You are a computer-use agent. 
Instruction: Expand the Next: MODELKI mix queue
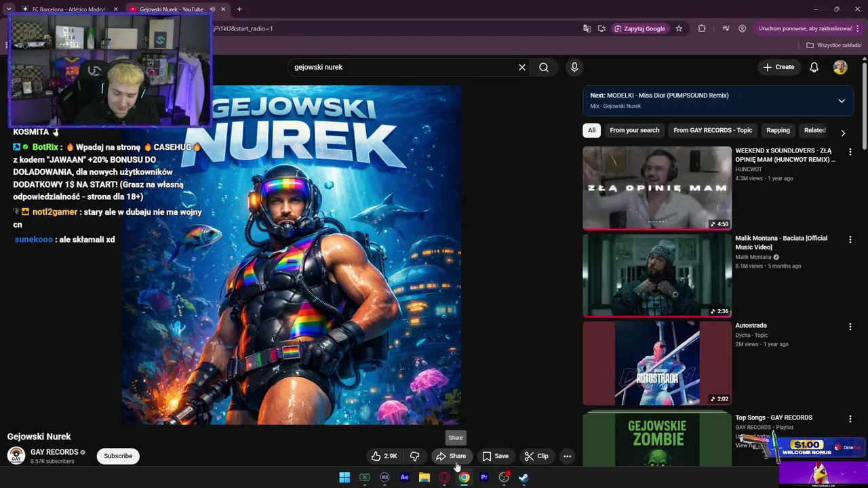click(x=842, y=101)
